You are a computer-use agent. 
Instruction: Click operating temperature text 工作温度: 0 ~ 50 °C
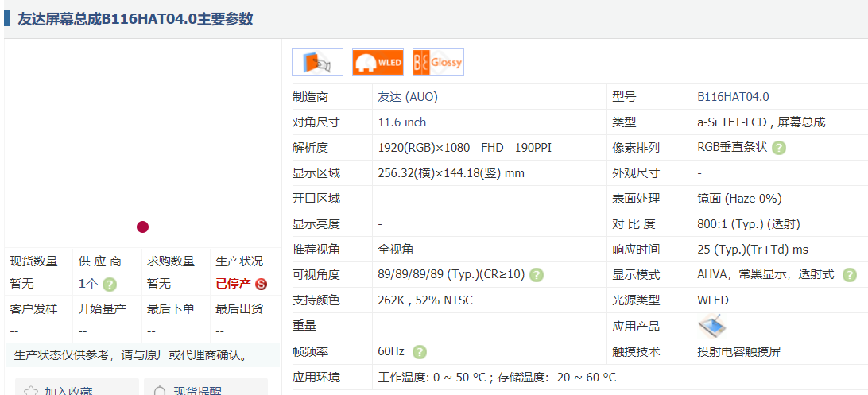pyautogui.click(x=432, y=378)
